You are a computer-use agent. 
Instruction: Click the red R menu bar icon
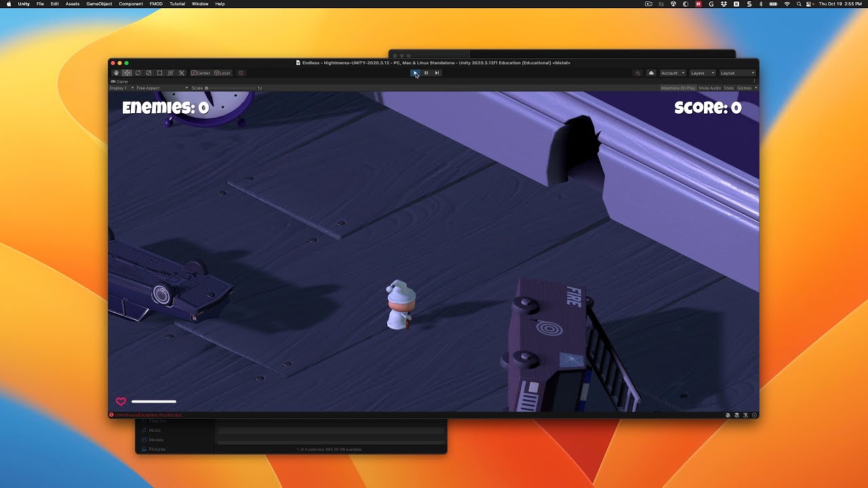tap(698, 4)
